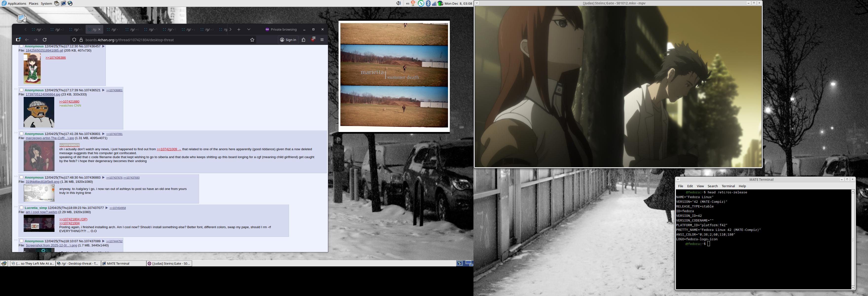Open the Firefox extensions puzzle icon

pos(303,40)
